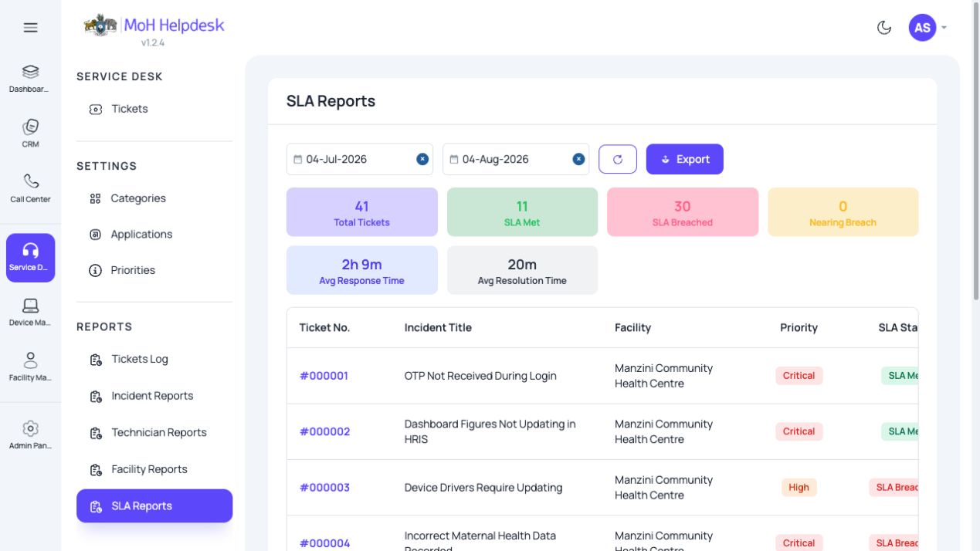The width and height of the screenshot is (980, 551).
Task: Click 'OTP Not Received During Login' title
Action: [480, 376]
